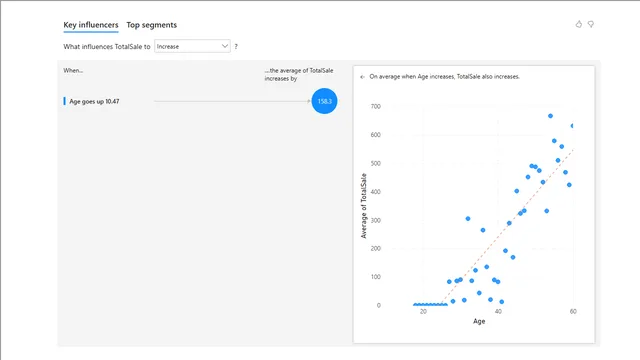The width and height of the screenshot is (640, 360).
Task: Select the 158.3 influencer bubble
Action: click(324, 101)
